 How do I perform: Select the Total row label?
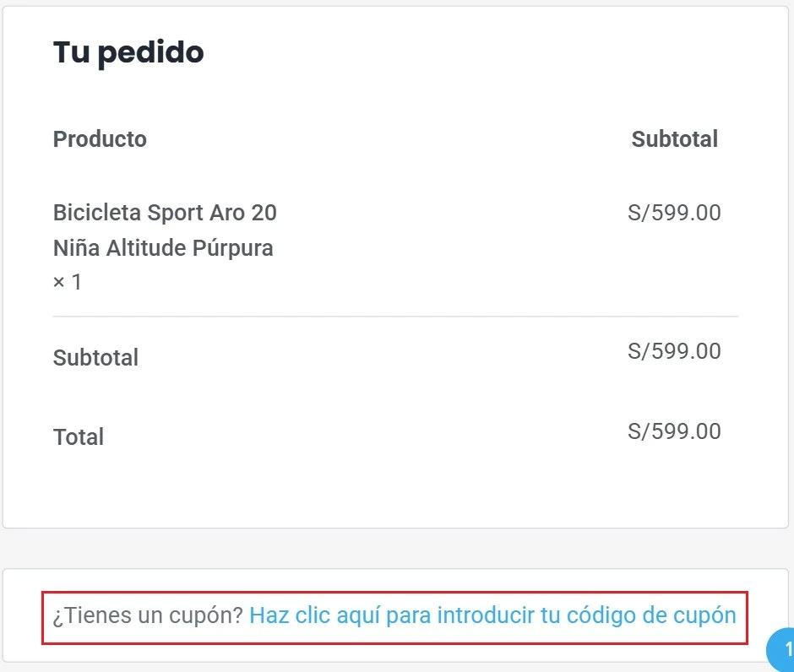tap(79, 436)
